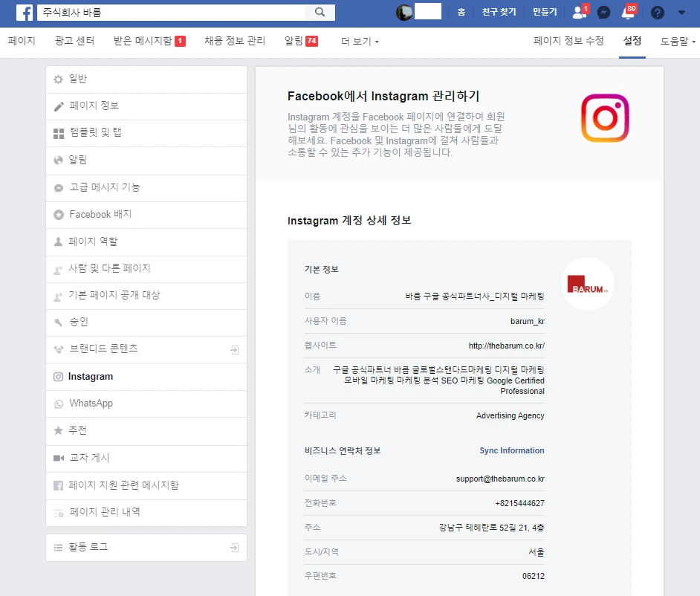The width and height of the screenshot is (700, 596).
Task: Click video camera icon beside 교차 게시
Action: tap(59, 458)
